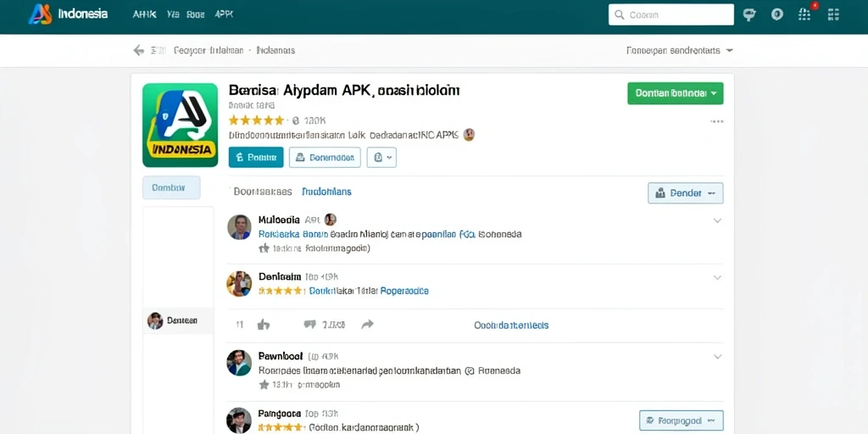Viewport: 868px width, 434px height.
Task: Open the 'AHK' header menu item
Action: point(144,14)
